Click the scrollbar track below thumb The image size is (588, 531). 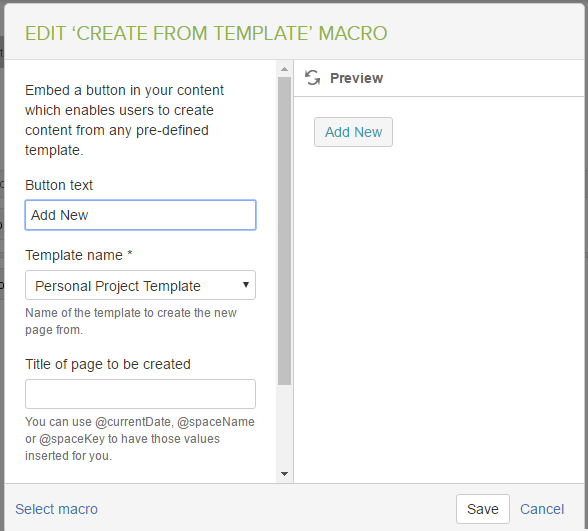coord(285,427)
